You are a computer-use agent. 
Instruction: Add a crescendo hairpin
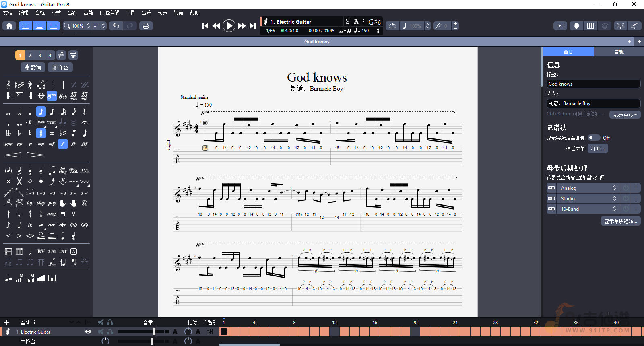click(13, 155)
